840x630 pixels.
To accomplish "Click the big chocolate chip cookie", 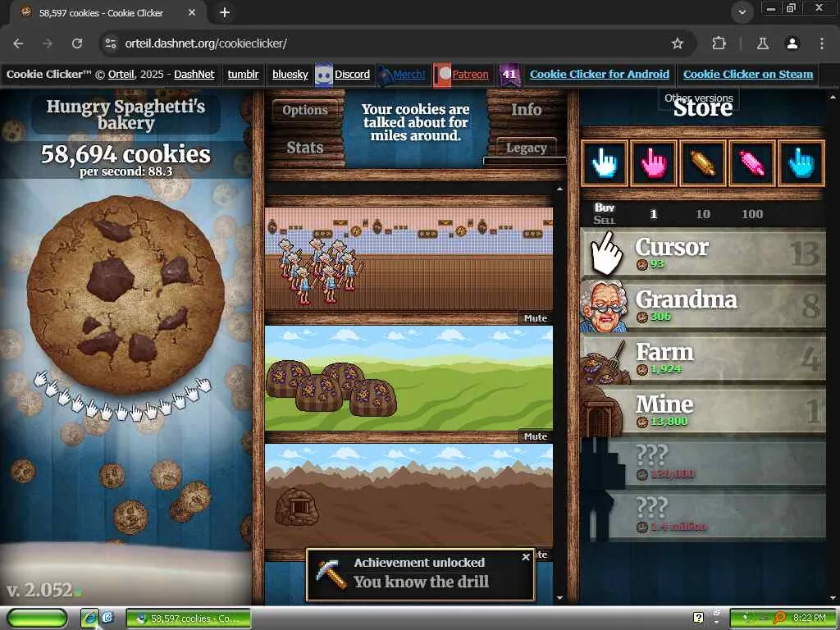I will pos(126,294).
